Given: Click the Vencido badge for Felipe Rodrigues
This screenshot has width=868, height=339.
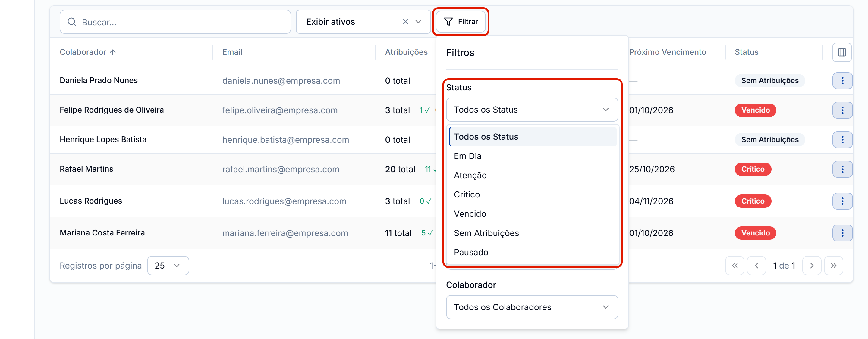Looking at the screenshot, I should pos(755,110).
